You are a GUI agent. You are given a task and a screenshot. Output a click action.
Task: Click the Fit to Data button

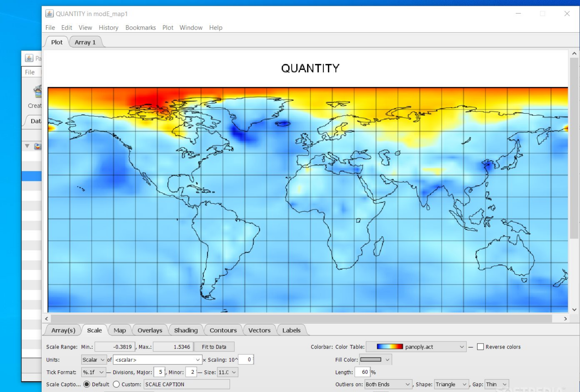point(214,346)
